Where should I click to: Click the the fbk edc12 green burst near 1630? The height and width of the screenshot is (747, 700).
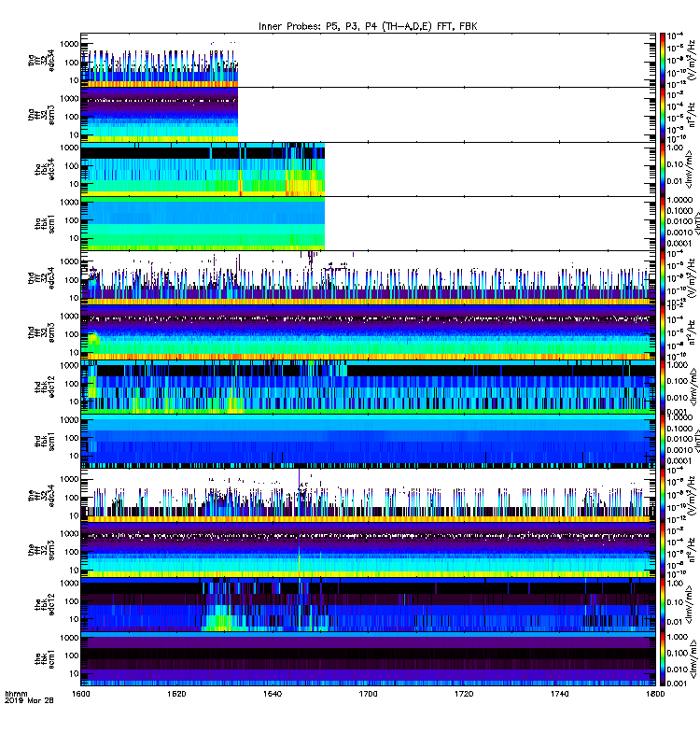[220, 621]
